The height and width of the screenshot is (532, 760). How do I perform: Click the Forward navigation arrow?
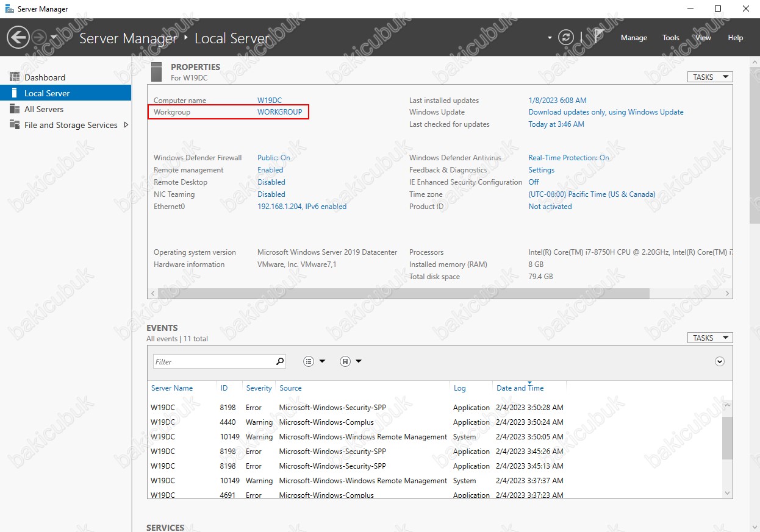[x=40, y=38]
